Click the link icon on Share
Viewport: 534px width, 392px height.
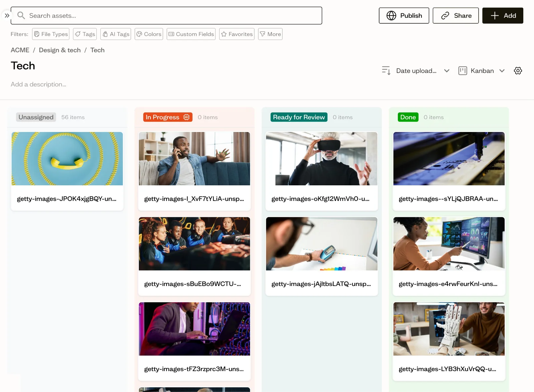(445, 16)
